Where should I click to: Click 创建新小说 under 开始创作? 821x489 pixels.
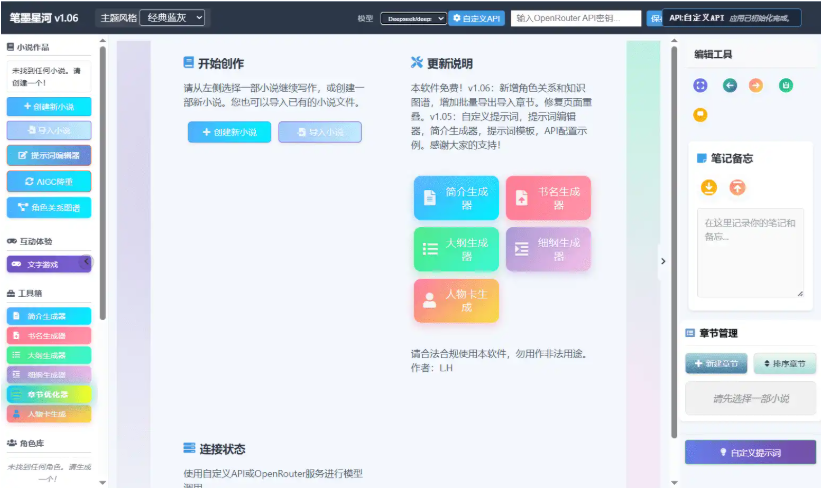coord(229,132)
